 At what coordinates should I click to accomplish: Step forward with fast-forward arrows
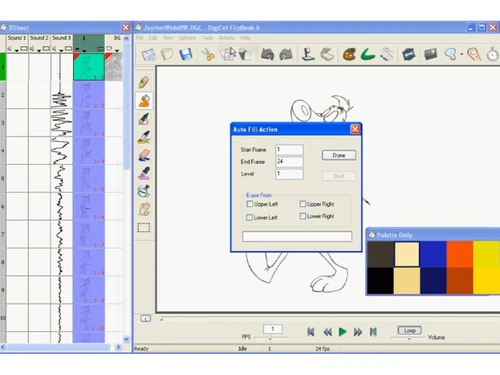click(358, 332)
